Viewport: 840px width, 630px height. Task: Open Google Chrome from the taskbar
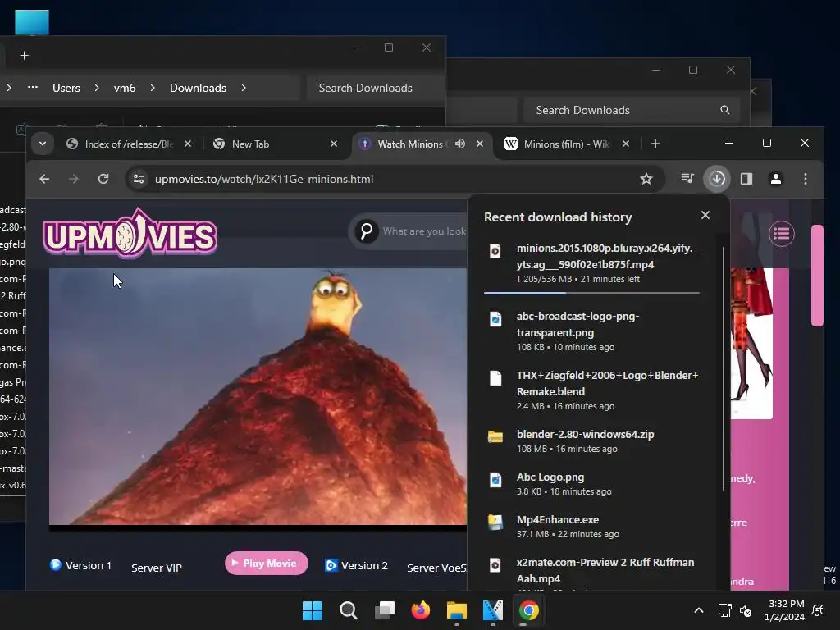click(x=529, y=610)
